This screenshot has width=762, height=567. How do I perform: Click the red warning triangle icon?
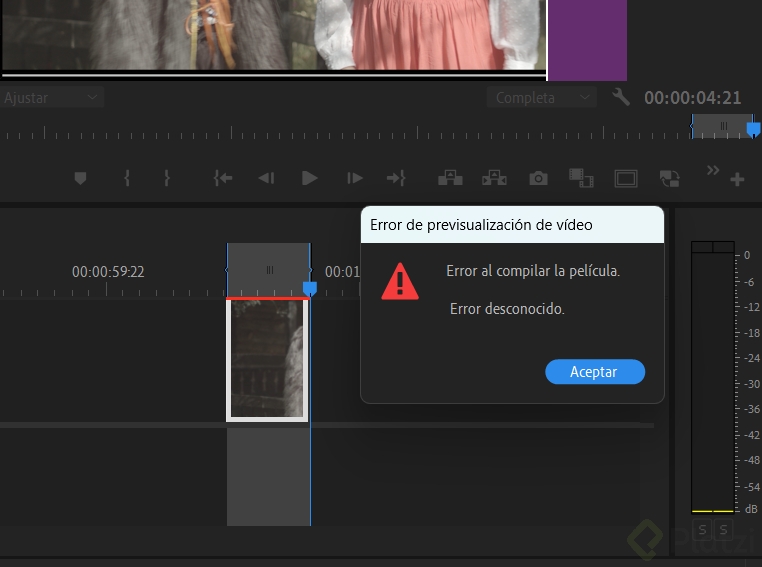pyautogui.click(x=399, y=282)
